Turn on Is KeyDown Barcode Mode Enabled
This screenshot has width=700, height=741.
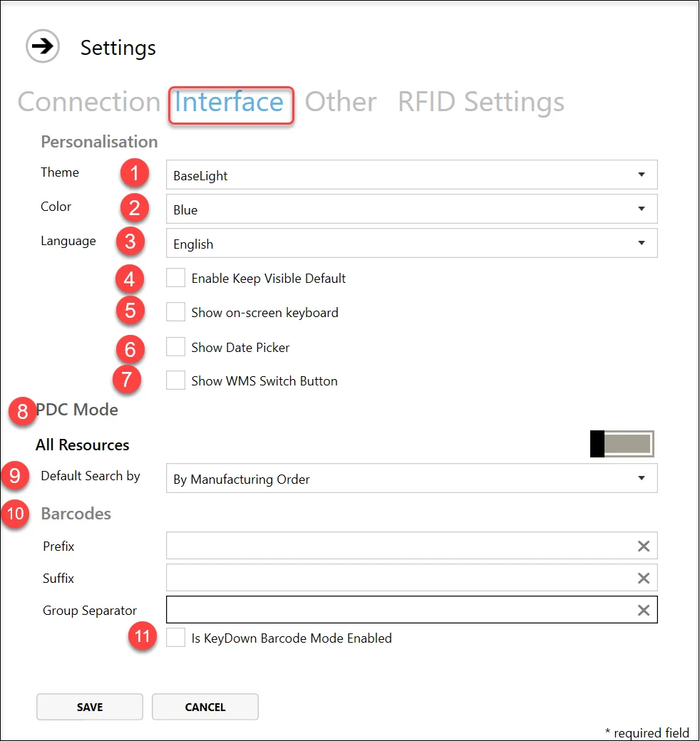(x=175, y=638)
